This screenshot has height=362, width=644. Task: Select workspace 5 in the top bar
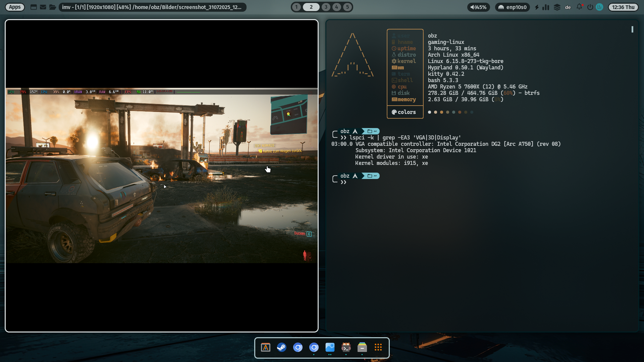(x=347, y=7)
